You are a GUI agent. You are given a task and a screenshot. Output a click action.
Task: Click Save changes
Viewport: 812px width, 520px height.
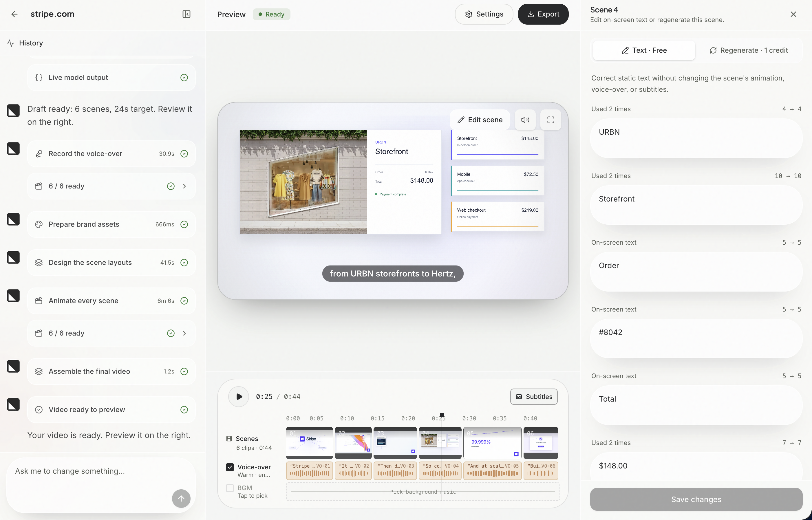tap(696, 499)
